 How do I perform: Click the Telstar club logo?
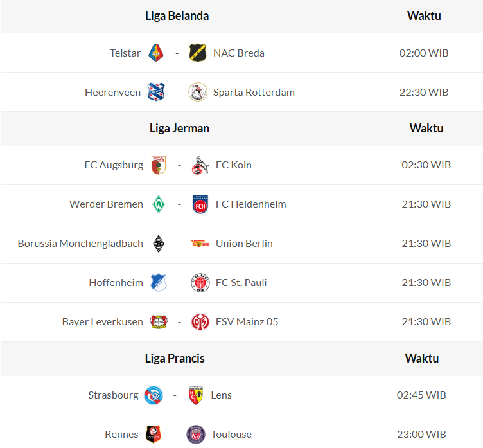(156, 53)
